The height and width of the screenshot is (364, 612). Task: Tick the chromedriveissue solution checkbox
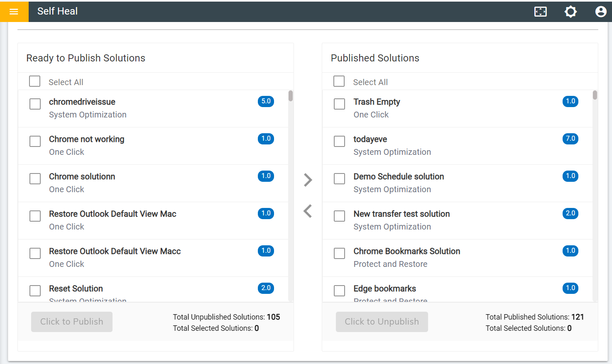point(35,104)
